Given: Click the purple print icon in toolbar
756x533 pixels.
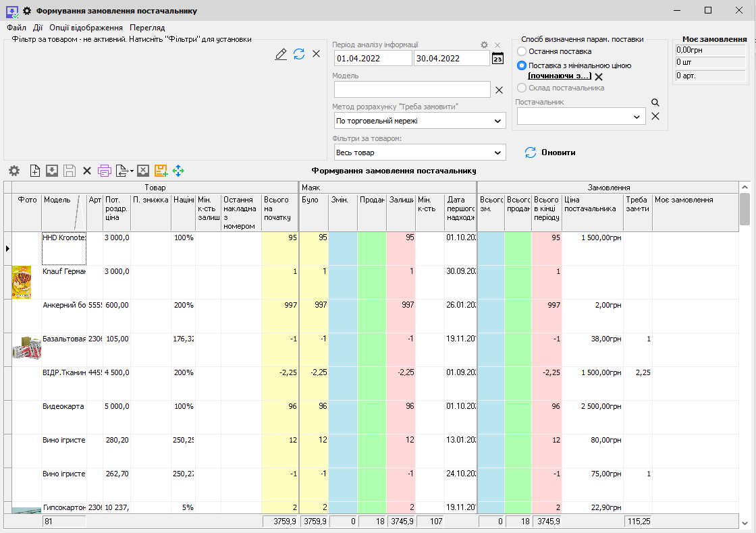Looking at the screenshot, I should [x=105, y=171].
